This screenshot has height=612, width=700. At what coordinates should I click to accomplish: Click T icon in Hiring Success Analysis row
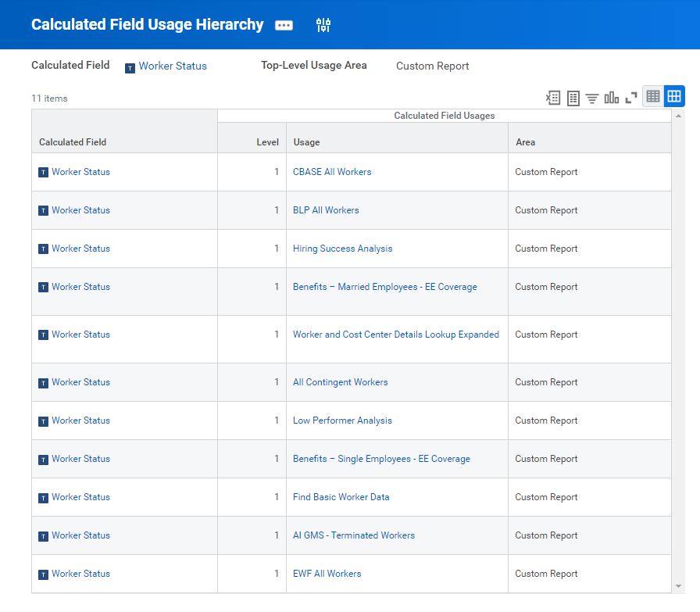[x=43, y=249]
